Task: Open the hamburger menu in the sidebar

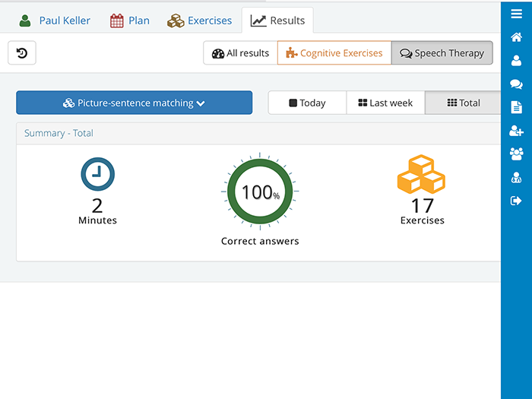Action: click(516, 14)
